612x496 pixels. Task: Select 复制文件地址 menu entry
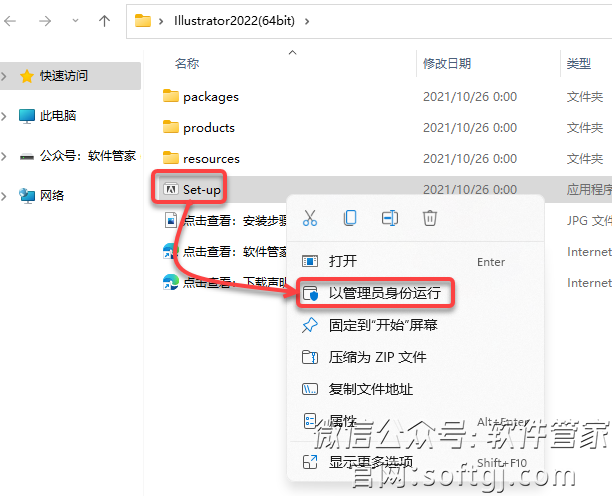tap(415, 389)
